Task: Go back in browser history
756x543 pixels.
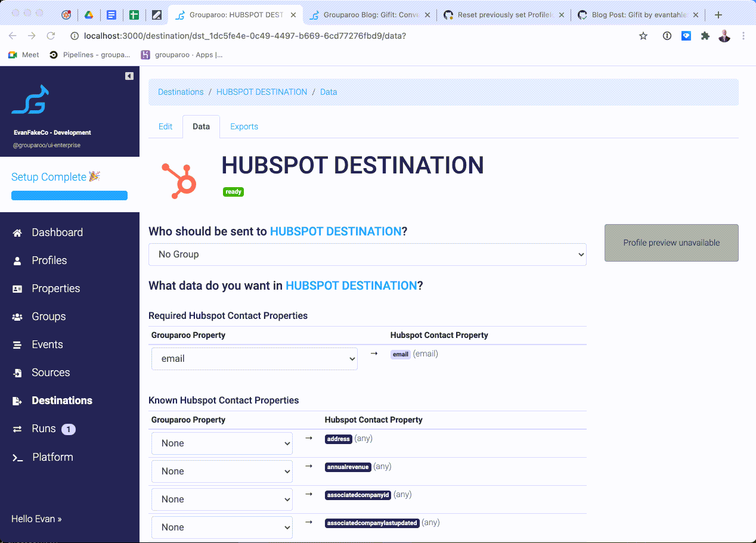Action: (x=13, y=36)
